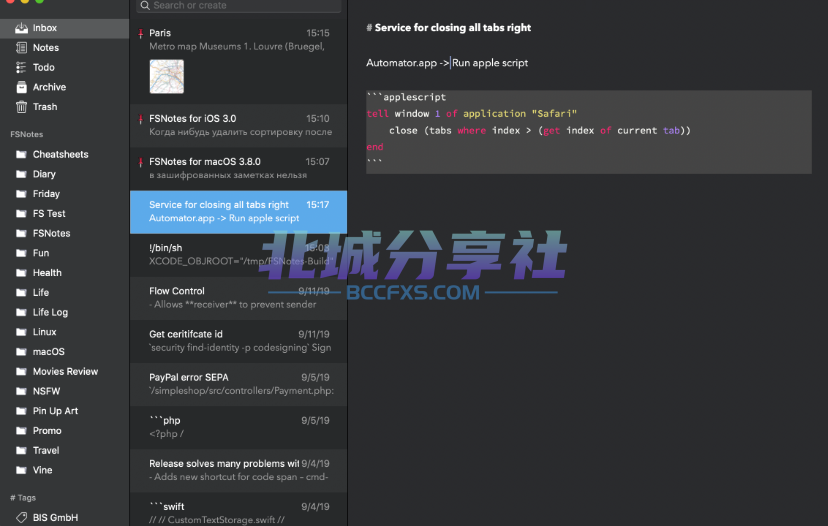The height and width of the screenshot is (526, 828).
Task: Open the Inbox sidebar item
Action: (x=64, y=28)
